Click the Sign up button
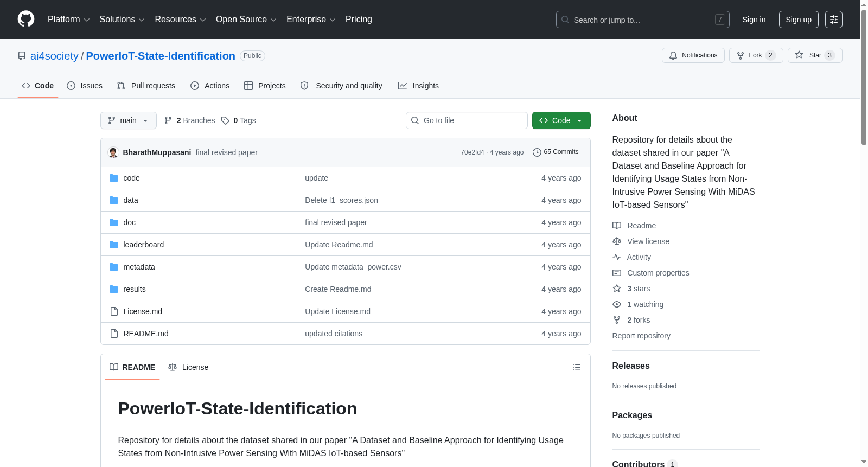 (x=799, y=20)
